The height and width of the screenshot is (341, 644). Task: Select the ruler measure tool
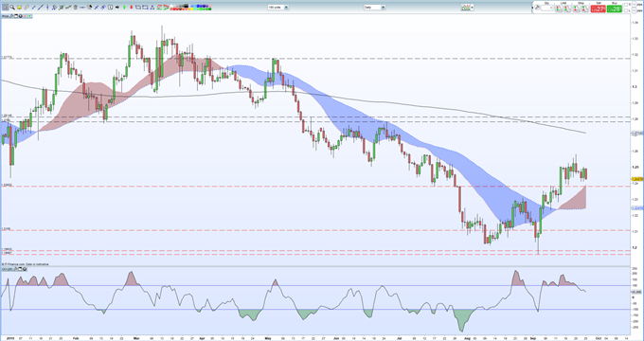tap(27, 7)
